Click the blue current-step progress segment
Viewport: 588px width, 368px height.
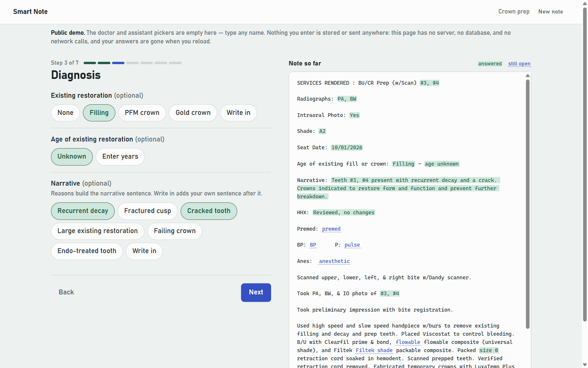[118, 63]
